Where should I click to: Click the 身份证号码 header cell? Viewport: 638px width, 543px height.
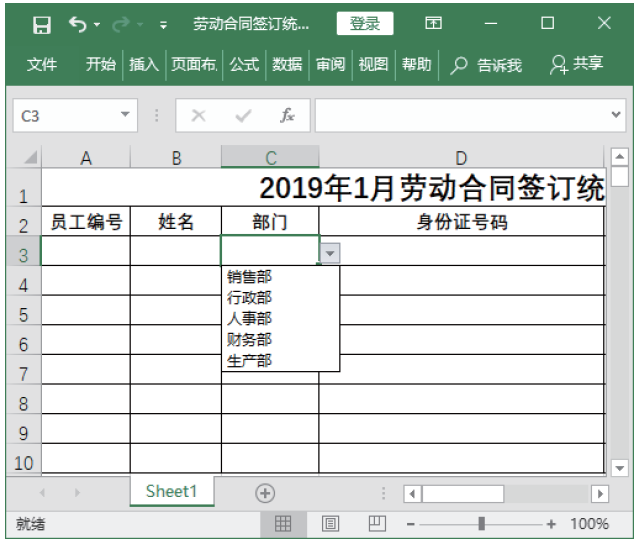462,222
